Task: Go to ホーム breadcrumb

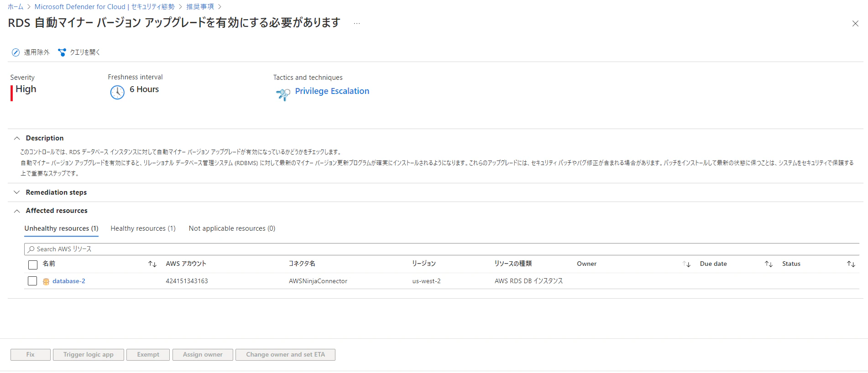Action: (x=16, y=7)
